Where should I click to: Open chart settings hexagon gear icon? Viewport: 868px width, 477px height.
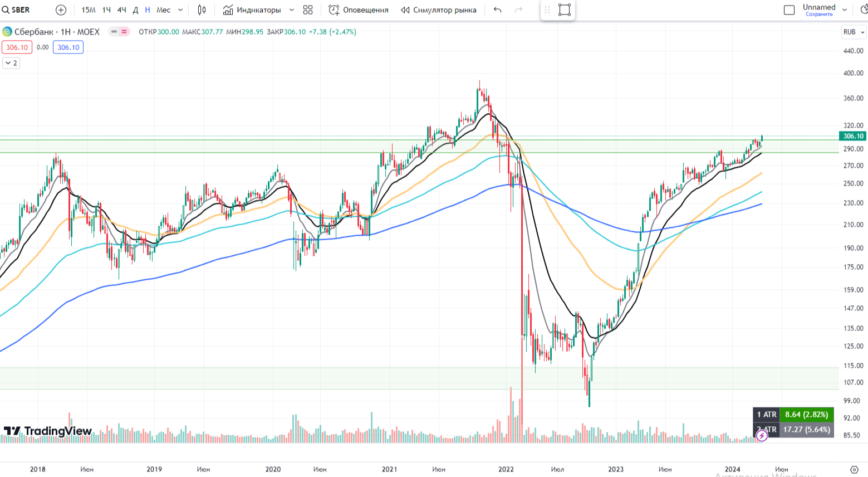tap(855, 470)
